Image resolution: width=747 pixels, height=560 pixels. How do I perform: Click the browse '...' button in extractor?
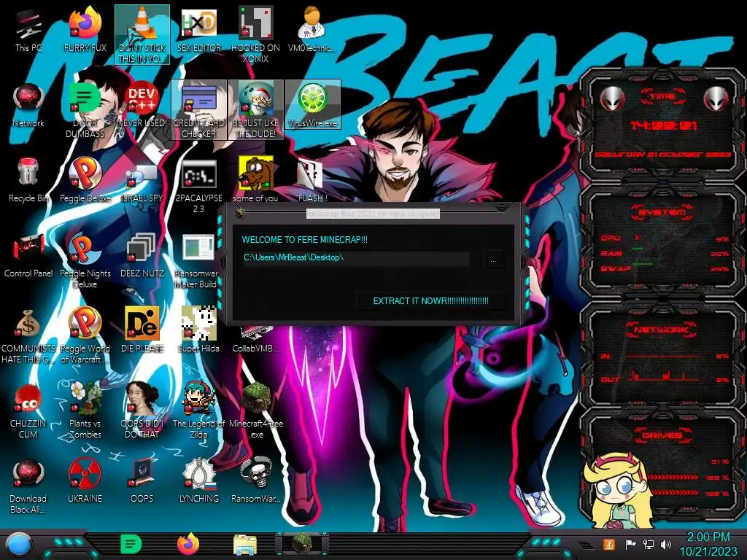(494, 260)
